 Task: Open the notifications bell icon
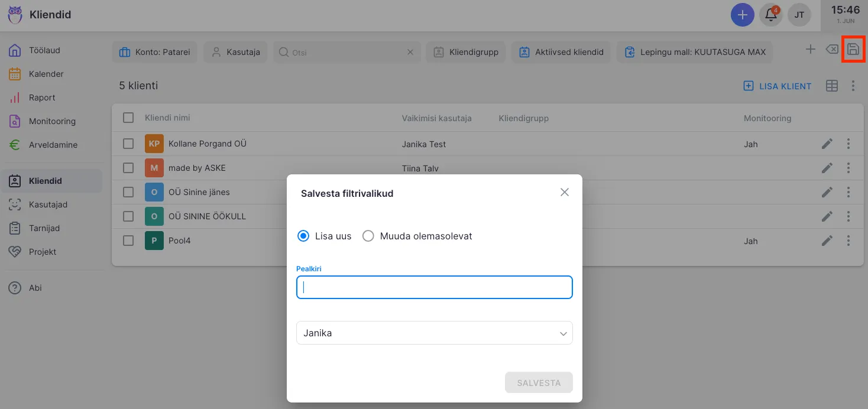(771, 15)
